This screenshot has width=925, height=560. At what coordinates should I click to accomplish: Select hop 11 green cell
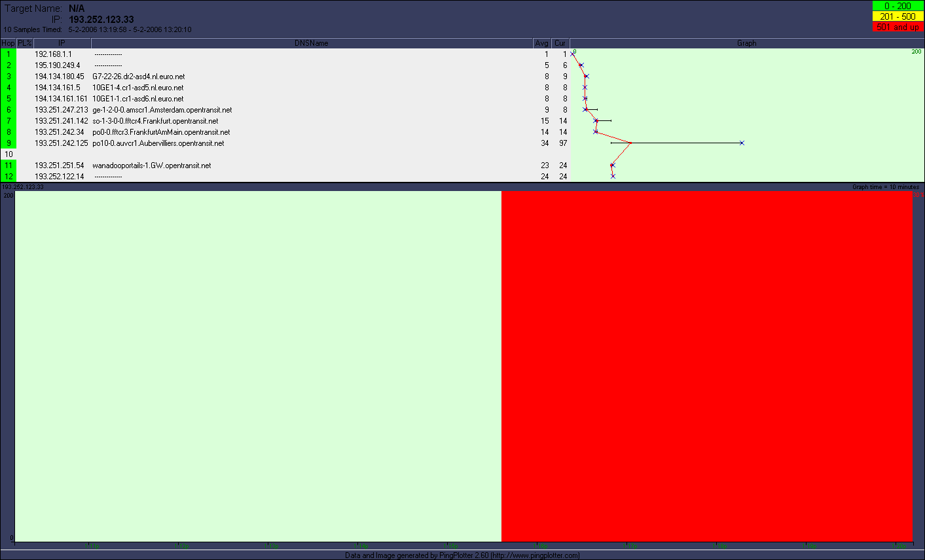click(9, 166)
